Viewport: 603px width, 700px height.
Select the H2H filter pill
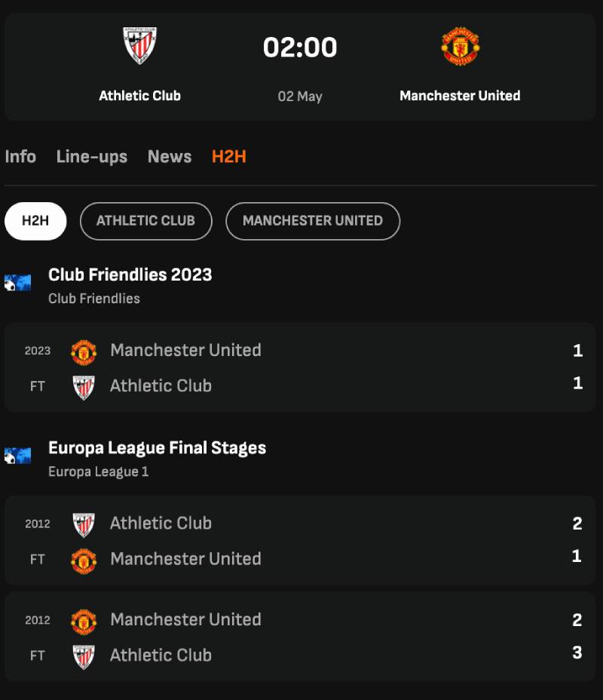click(x=35, y=221)
